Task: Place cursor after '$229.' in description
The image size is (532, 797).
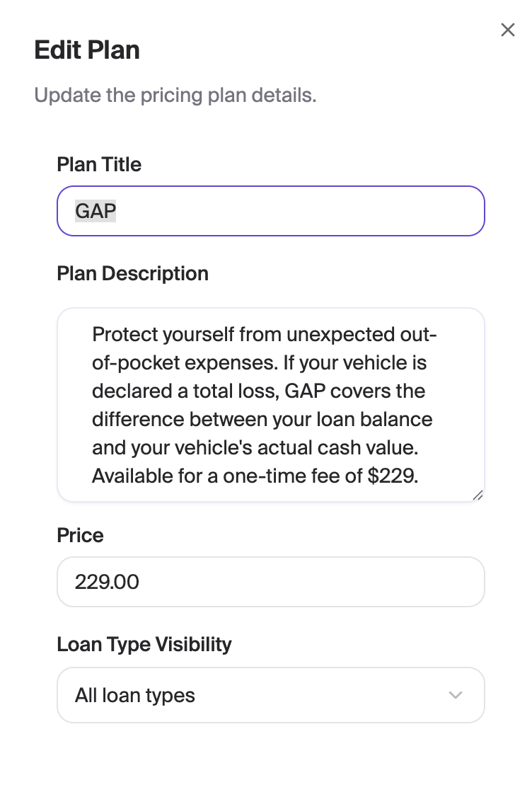Action: tap(420, 476)
